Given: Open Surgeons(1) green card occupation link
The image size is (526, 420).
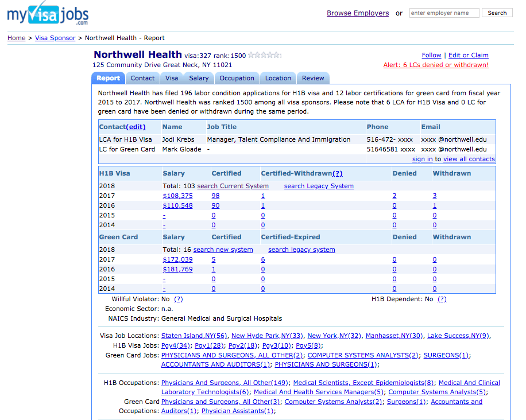Looking at the screenshot, I should (x=406, y=402).
